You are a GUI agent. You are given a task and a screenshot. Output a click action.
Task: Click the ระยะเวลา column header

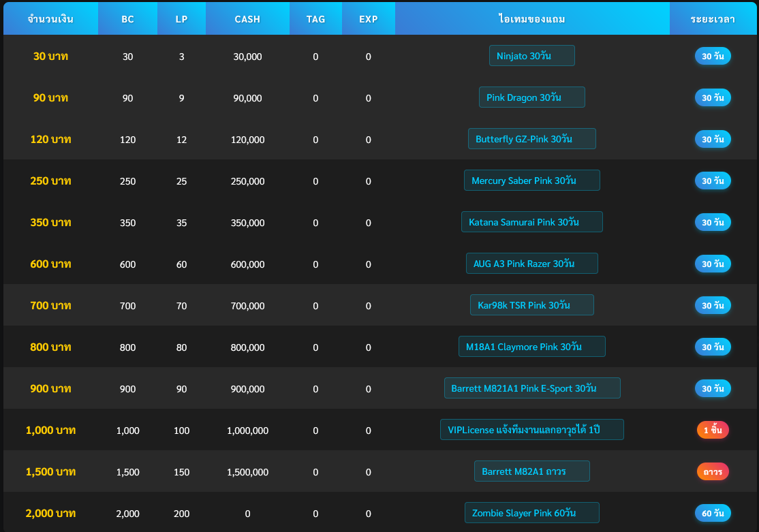coord(713,18)
